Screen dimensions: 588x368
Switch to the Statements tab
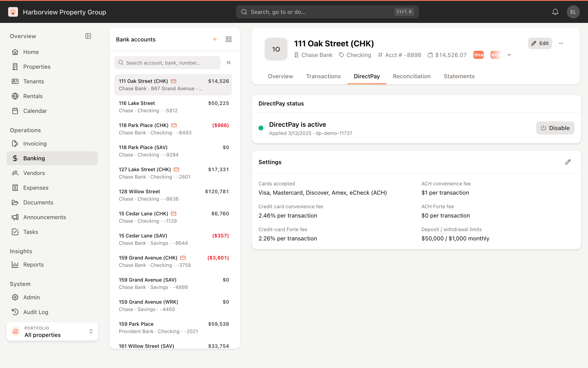click(x=459, y=76)
